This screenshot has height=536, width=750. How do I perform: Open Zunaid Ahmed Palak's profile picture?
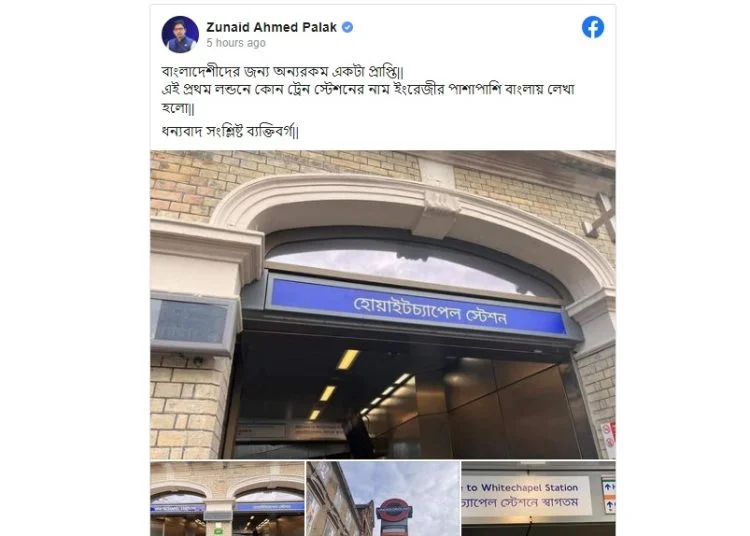point(180,34)
